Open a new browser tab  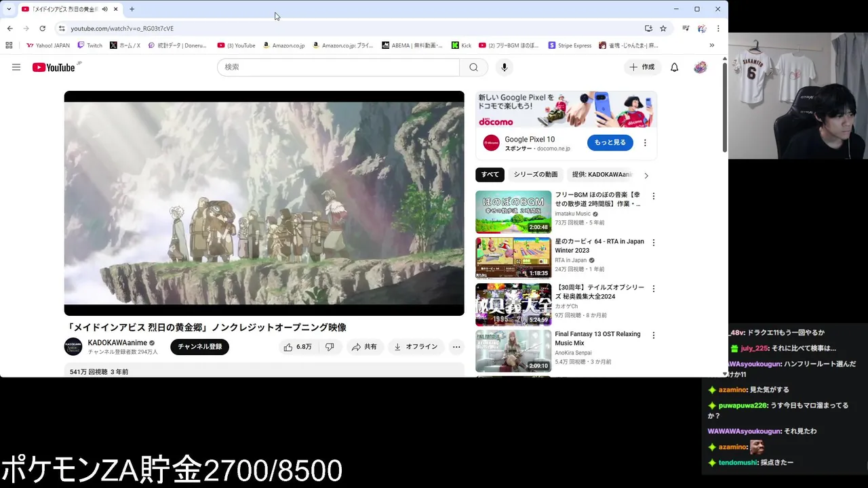tap(132, 9)
